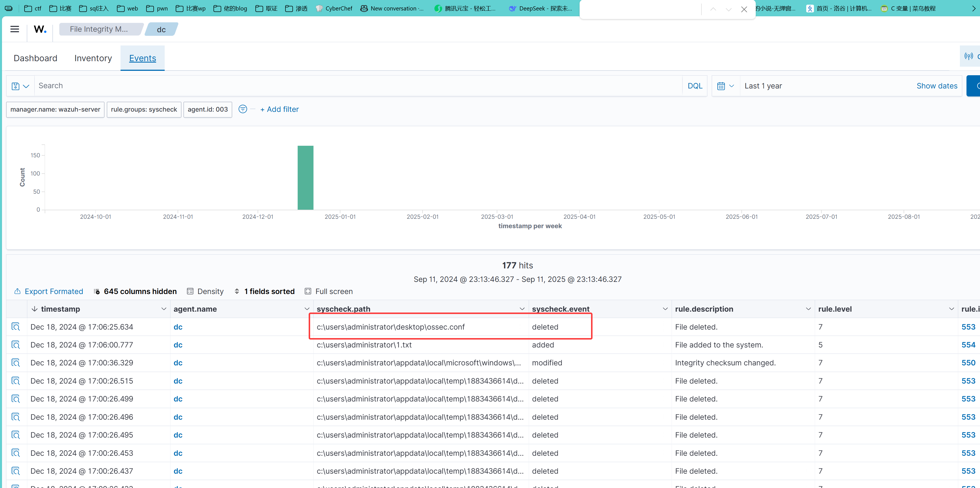The height and width of the screenshot is (488, 980).
Task: Switch to the Inventory tab
Action: click(x=93, y=58)
